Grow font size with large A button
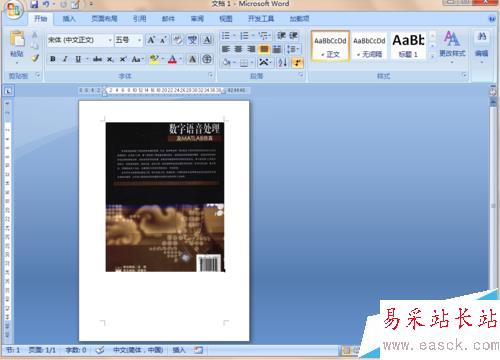Viewport: 500px width, 360px height. click(151, 40)
